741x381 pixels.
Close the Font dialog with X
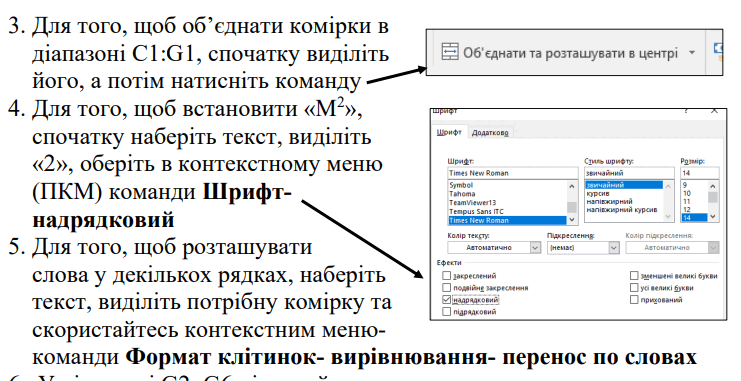[715, 111]
